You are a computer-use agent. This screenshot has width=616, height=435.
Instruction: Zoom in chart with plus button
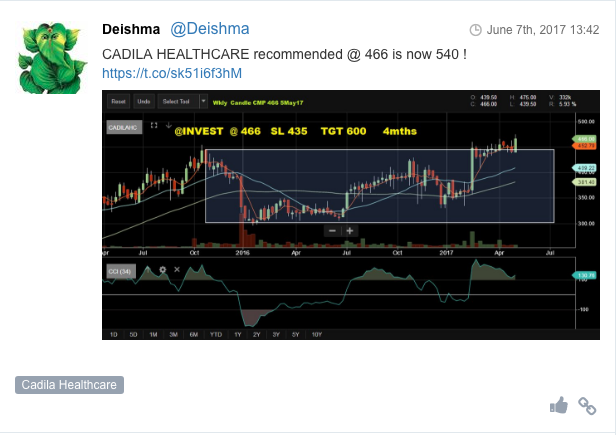coord(350,231)
